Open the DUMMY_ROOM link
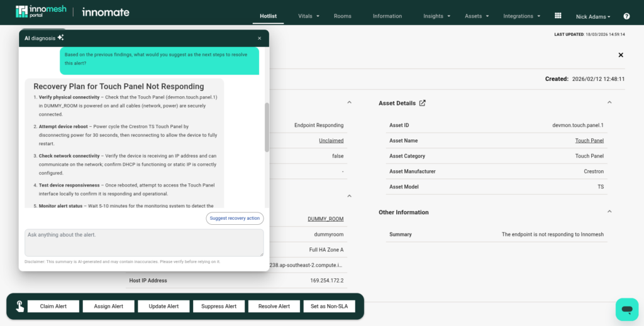 325,219
